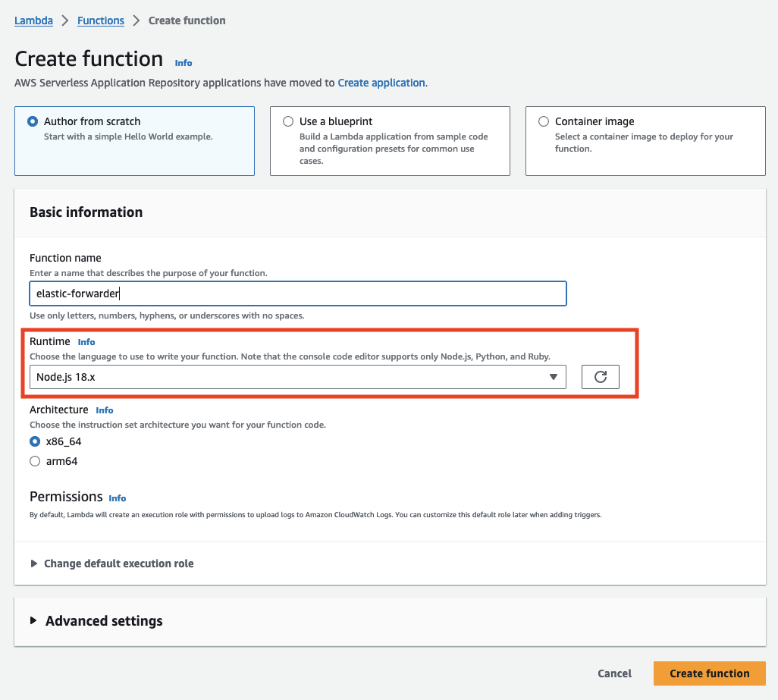The image size is (778, 700).
Task: Open Info next to Runtime
Action: pyautogui.click(x=86, y=342)
